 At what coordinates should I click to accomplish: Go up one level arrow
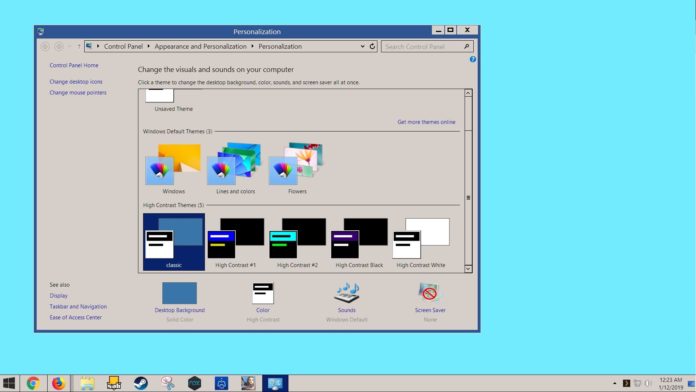(79, 46)
